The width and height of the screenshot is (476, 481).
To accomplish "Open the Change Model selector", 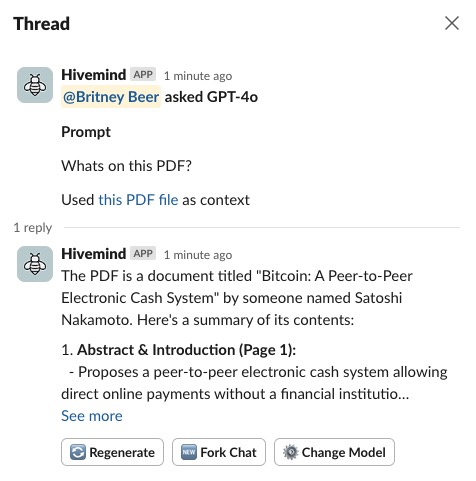I will tap(334, 452).
